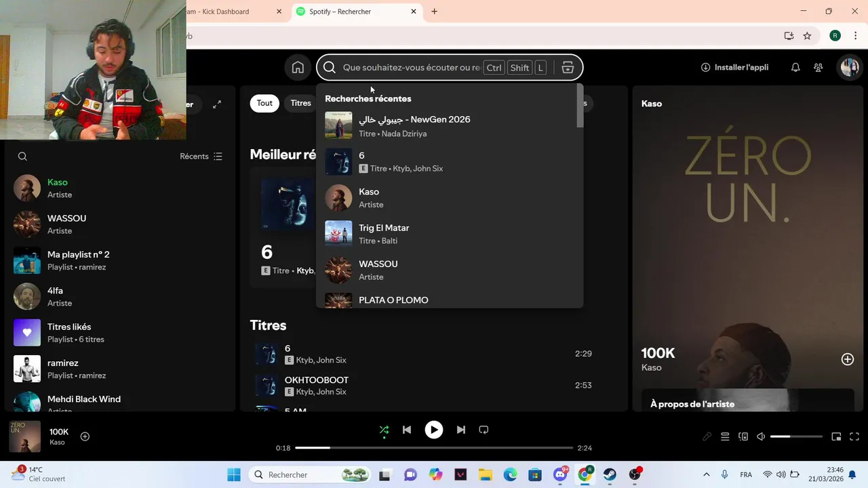
Task: Open lyrics microphone icon
Action: [707, 436]
